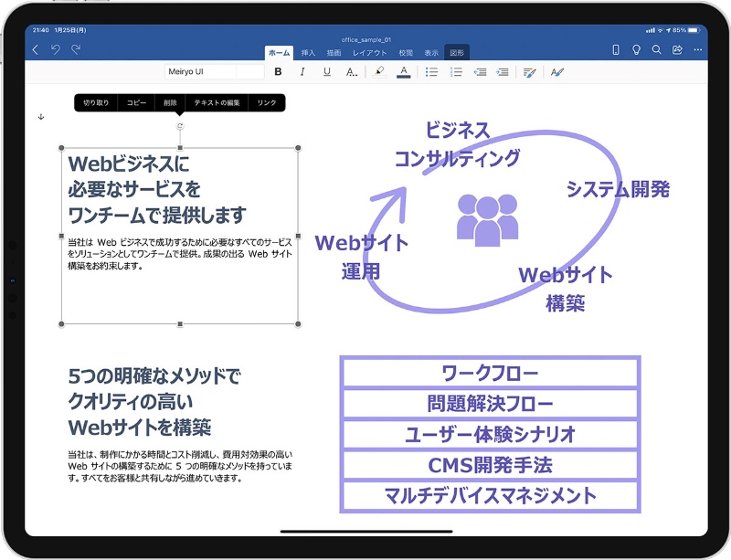
Task: Tap テキストの編集 in popup menu
Action: [x=217, y=103]
